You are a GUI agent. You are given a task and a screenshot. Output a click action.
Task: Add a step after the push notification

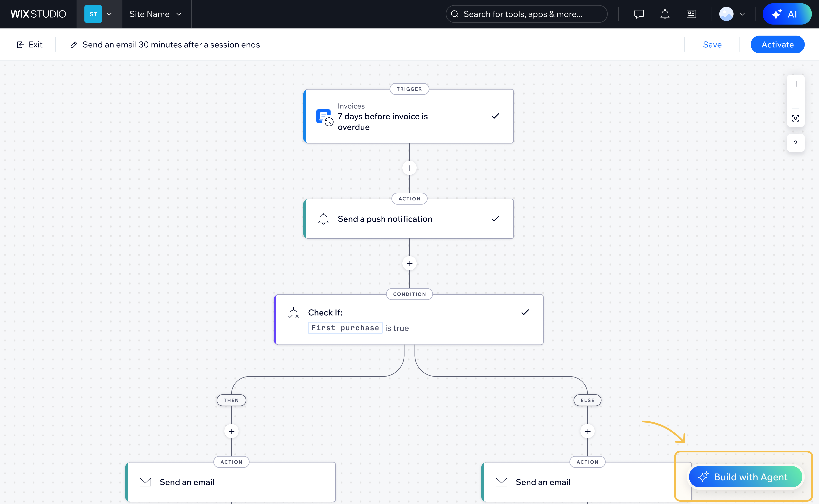pyautogui.click(x=409, y=264)
